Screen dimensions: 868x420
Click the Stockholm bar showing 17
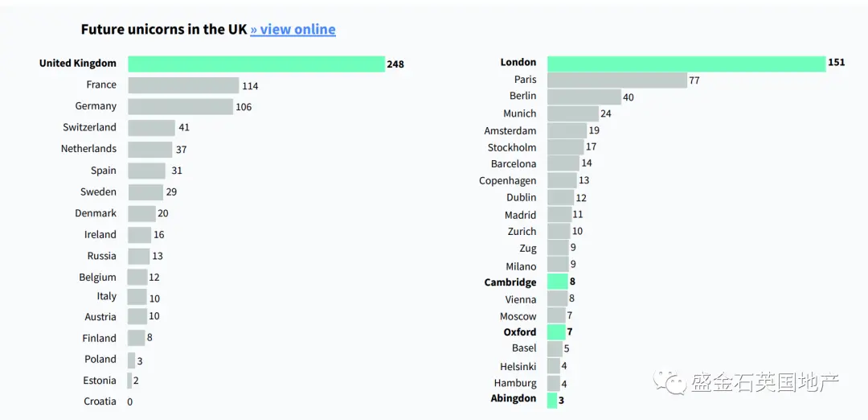pyautogui.click(x=565, y=146)
